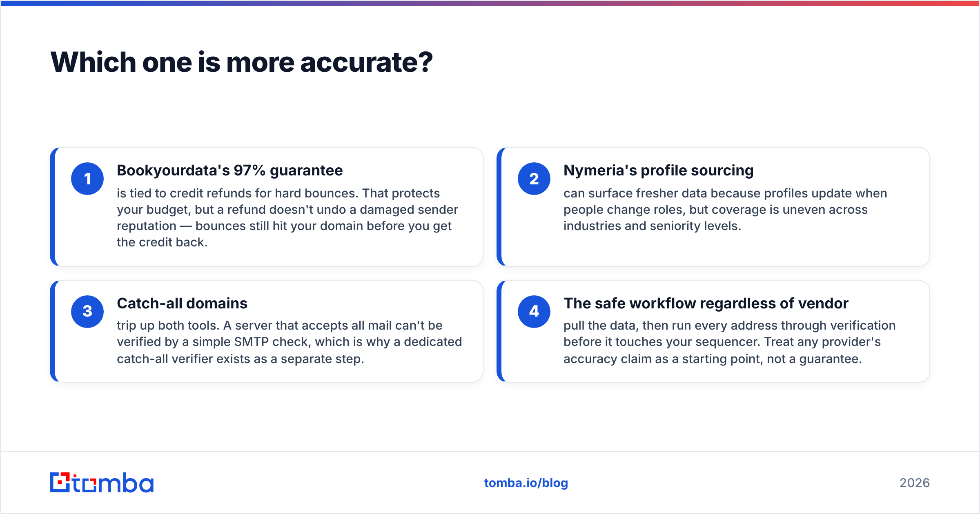The image size is (980, 514).
Task: Open the tomba.io/blog link
Action: click(x=526, y=483)
